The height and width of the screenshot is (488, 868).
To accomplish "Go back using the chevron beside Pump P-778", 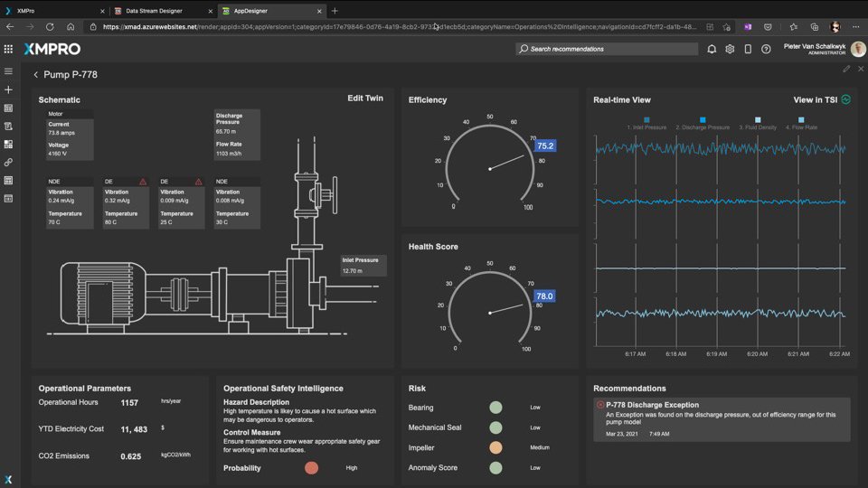I will (36, 75).
